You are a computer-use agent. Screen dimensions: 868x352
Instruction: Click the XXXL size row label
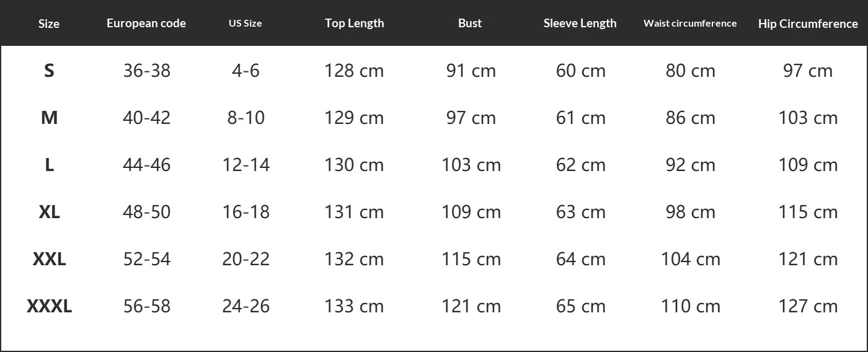pos(49,306)
